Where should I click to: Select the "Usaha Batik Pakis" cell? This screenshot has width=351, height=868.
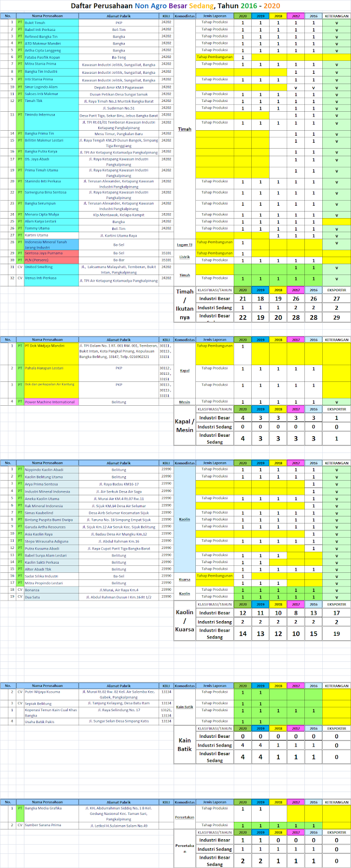(x=51, y=722)
